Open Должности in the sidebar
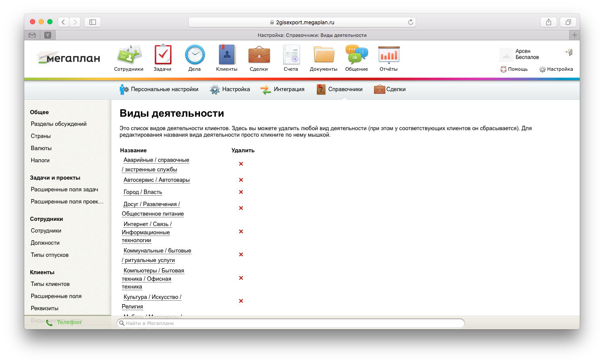 tap(45, 243)
